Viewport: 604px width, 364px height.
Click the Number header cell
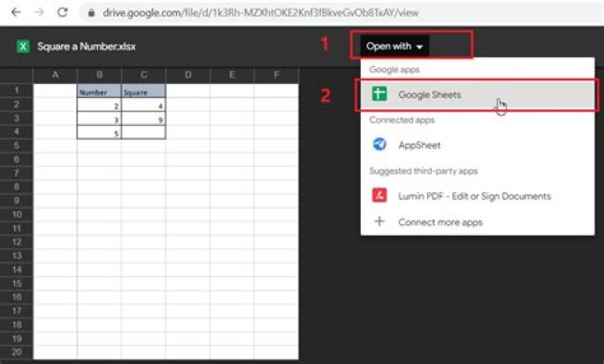click(x=99, y=91)
